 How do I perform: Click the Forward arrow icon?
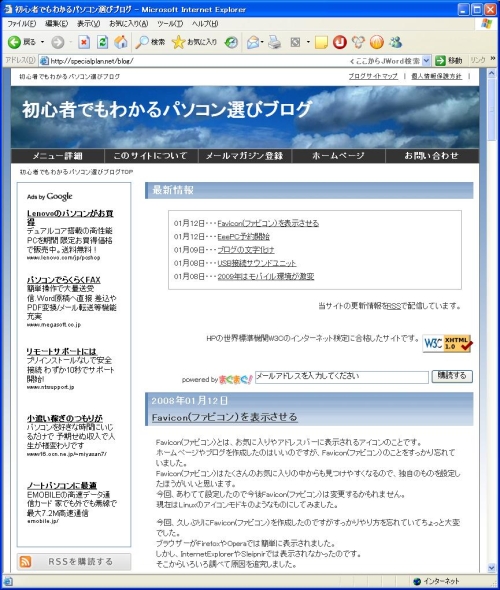click(x=58, y=42)
